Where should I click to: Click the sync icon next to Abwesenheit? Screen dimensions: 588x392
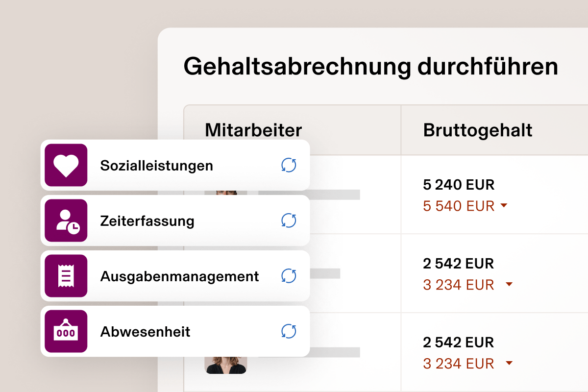point(289,331)
